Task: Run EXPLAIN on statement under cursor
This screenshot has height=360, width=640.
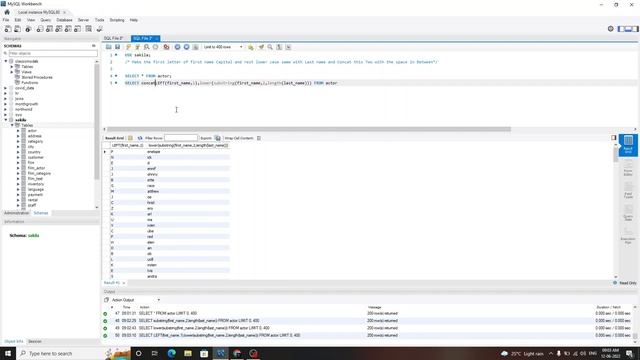Action: (147, 47)
